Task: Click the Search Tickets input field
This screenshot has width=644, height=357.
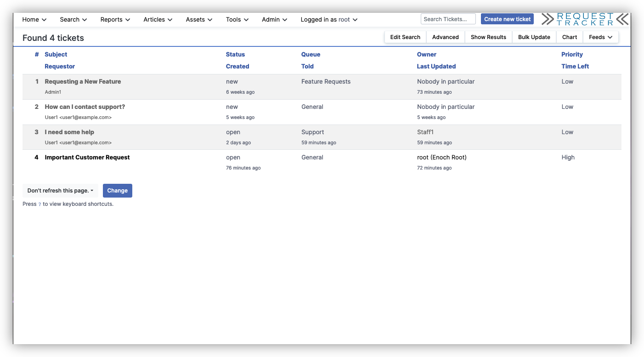Action: pos(448,19)
